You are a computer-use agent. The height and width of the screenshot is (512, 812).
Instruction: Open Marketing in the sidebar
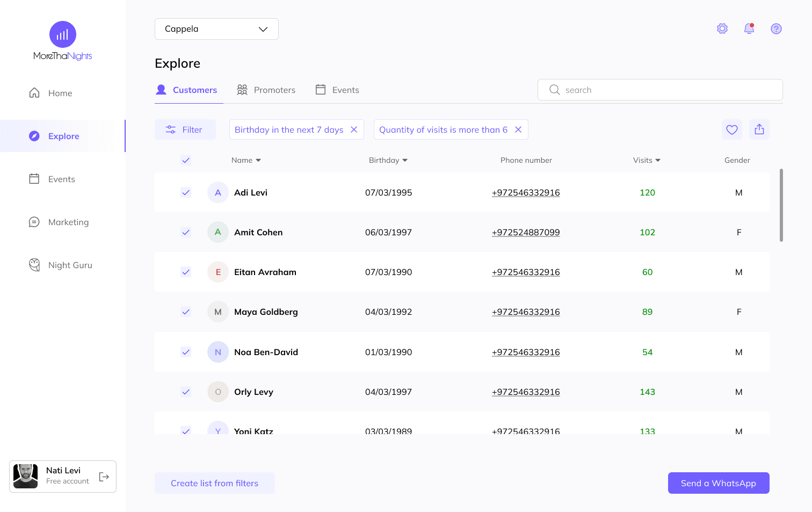pyautogui.click(x=59, y=222)
